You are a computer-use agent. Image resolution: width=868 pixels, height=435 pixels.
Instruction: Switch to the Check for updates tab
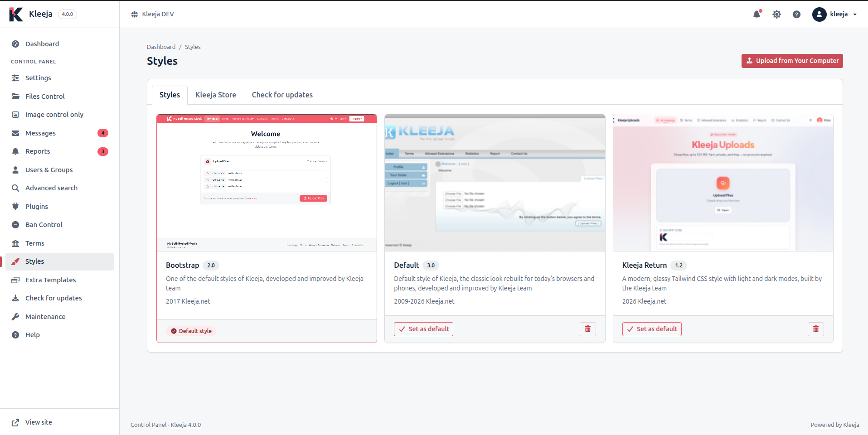[x=282, y=95]
